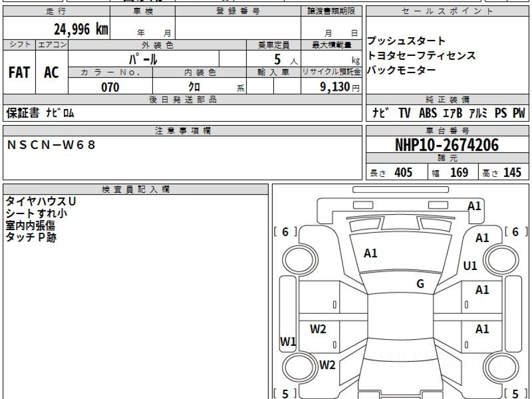This screenshot has height=399, width=532.
Task: Click the front-left tire rating [6]
Action: tap(285, 232)
